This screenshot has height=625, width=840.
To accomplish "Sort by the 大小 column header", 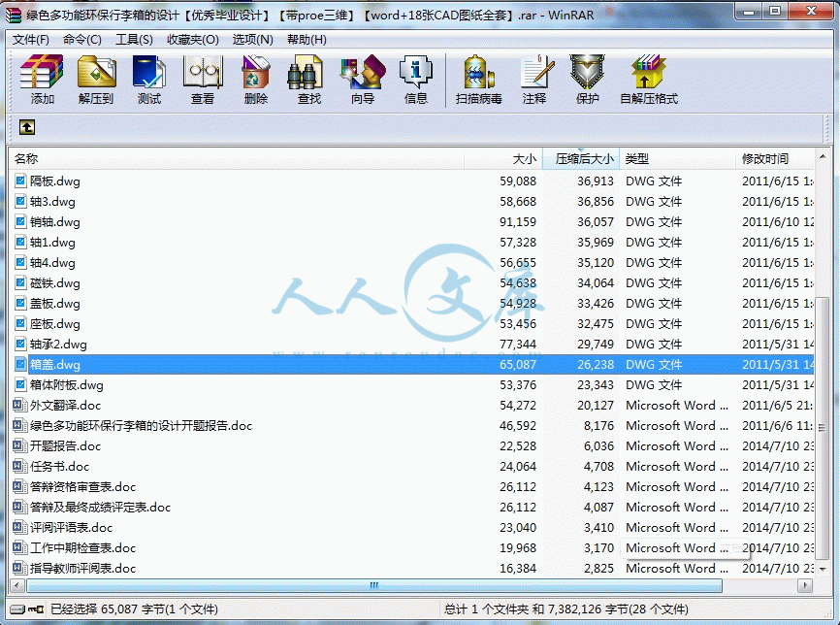I will pos(503,158).
